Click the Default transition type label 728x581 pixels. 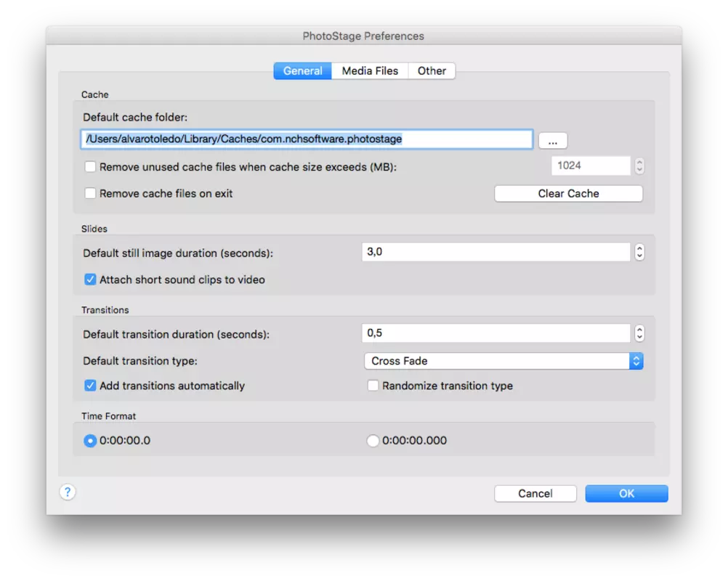pos(140,361)
